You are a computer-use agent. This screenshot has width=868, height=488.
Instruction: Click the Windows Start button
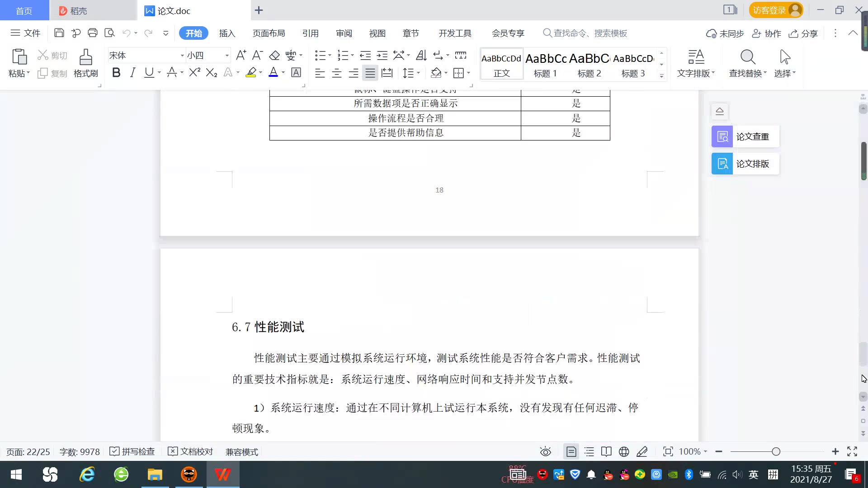[16, 474]
